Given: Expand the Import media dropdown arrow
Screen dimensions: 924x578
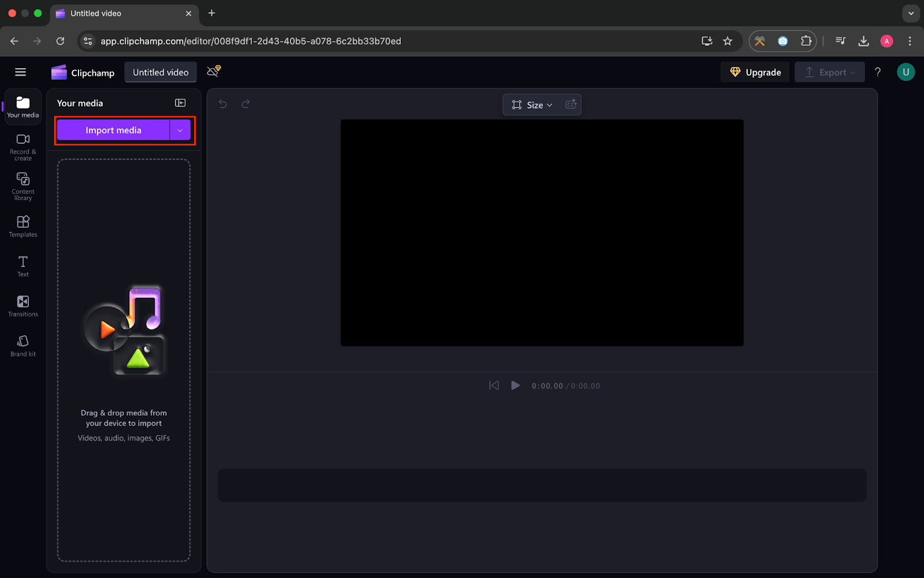Looking at the screenshot, I should point(180,131).
